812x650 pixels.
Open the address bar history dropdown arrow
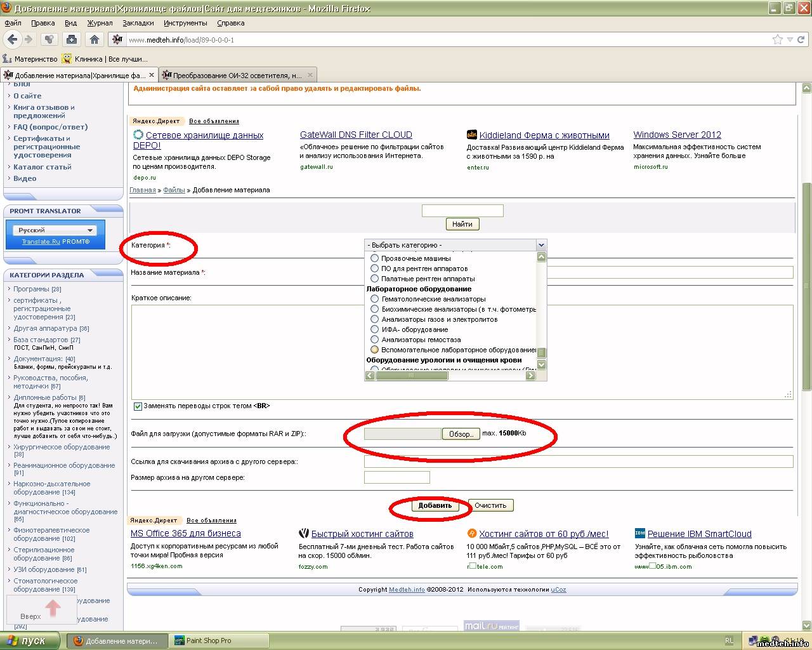click(790, 39)
